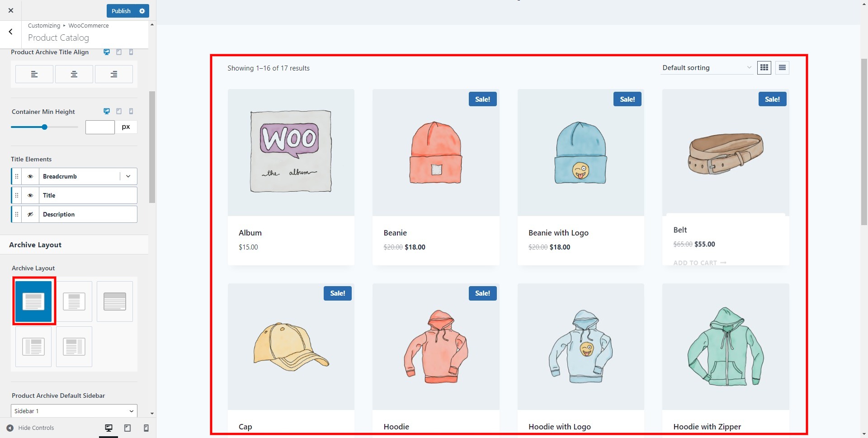This screenshot has width=868, height=438.
Task: Switch product catalog to list view
Action: pyautogui.click(x=782, y=67)
